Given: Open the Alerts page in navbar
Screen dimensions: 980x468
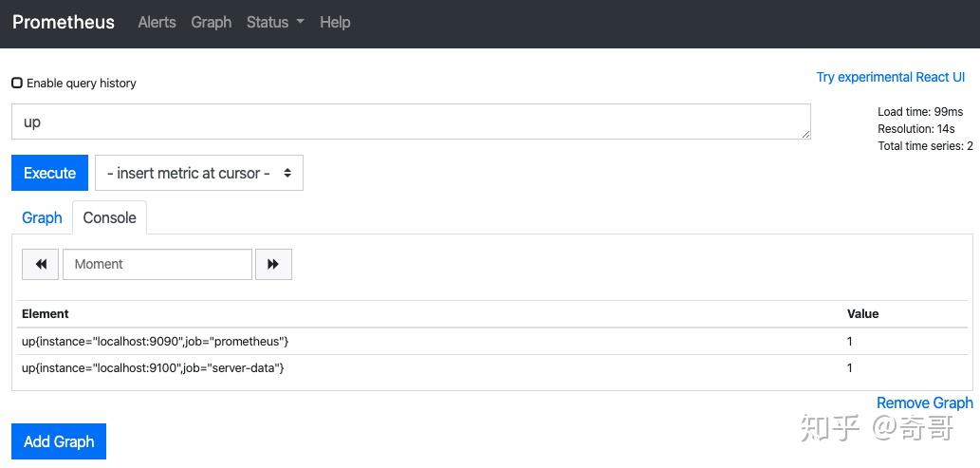Looking at the screenshot, I should coord(157,22).
